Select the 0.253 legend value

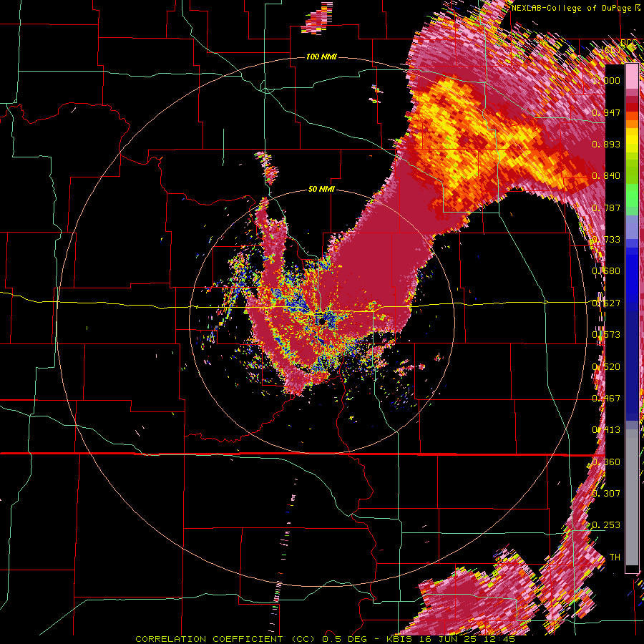pyautogui.click(x=606, y=525)
